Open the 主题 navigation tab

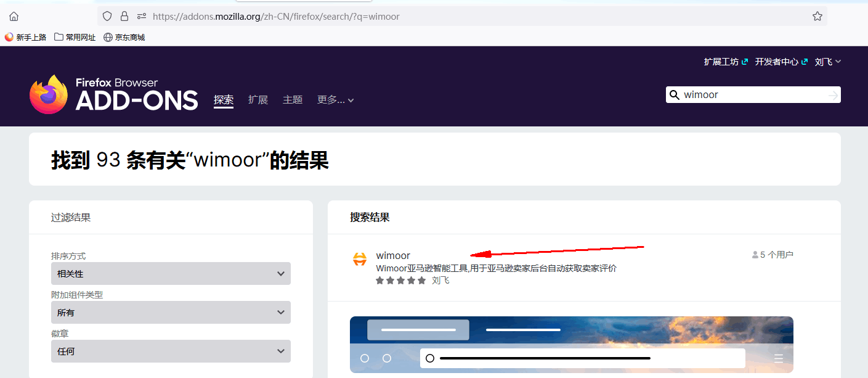coord(293,100)
